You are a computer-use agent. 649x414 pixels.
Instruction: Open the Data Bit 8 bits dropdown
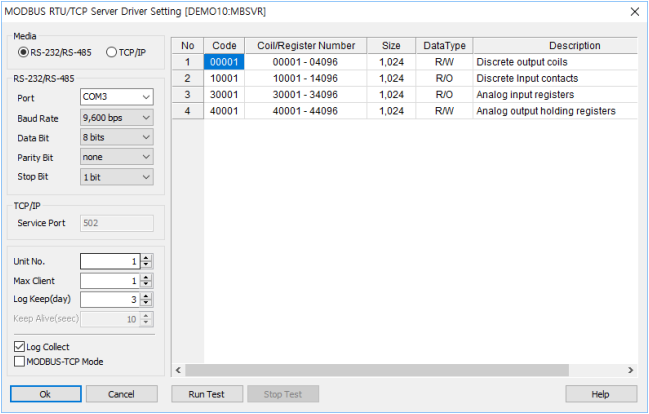pyautogui.click(x=117, y=137)
